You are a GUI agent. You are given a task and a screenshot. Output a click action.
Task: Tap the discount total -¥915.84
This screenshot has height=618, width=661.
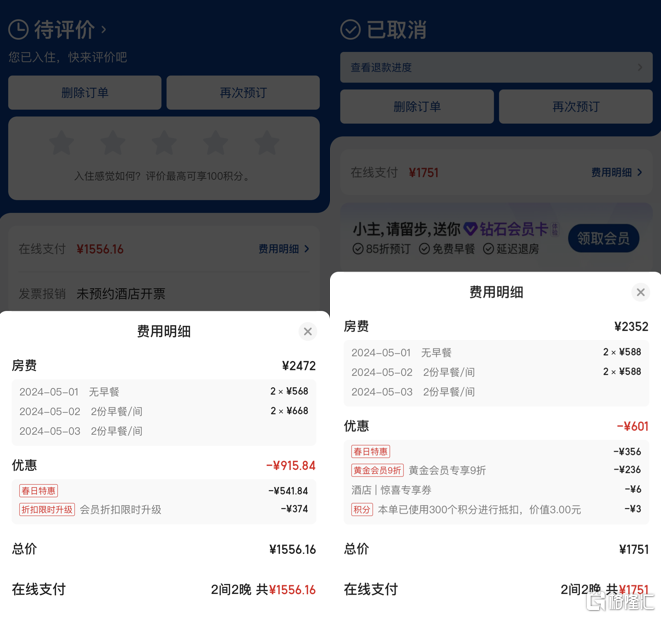coord(291,466)
